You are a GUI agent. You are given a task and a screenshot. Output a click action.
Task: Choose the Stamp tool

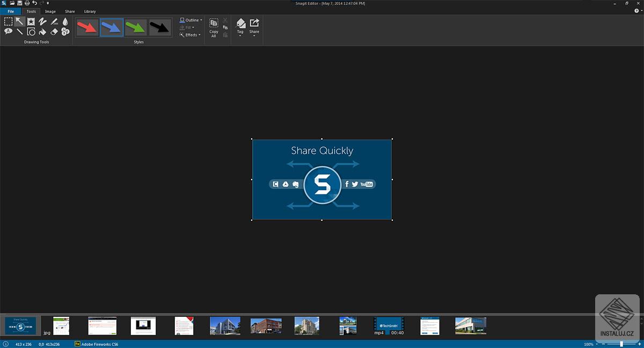[31, 21]
